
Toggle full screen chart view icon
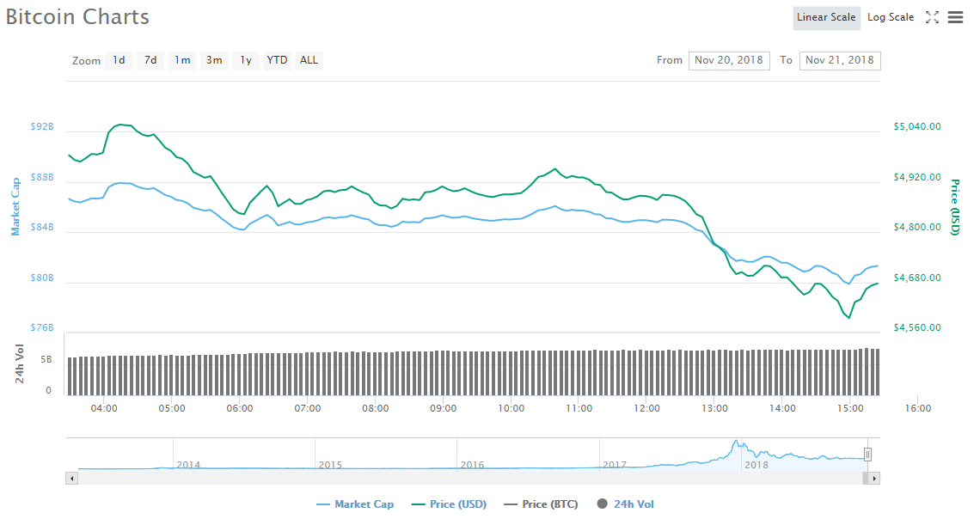(x=932, y=17)
